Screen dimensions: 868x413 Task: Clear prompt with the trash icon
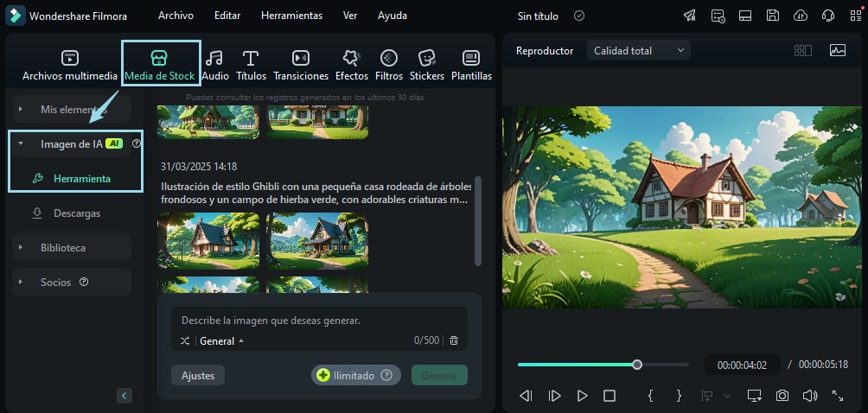click(x=454, y=340)
